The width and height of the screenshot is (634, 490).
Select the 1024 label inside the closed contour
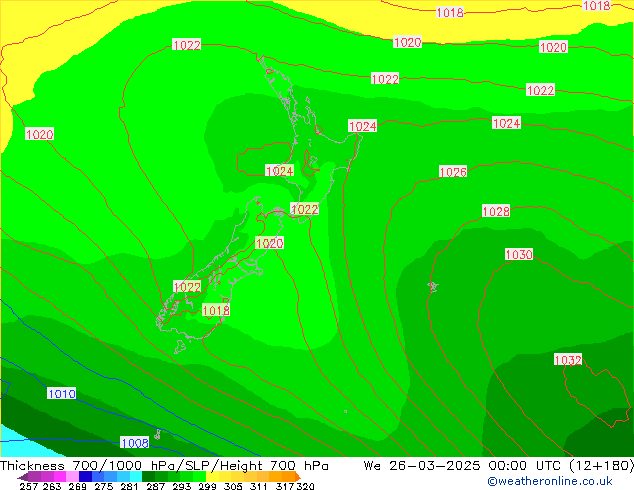tap(279, 171)
